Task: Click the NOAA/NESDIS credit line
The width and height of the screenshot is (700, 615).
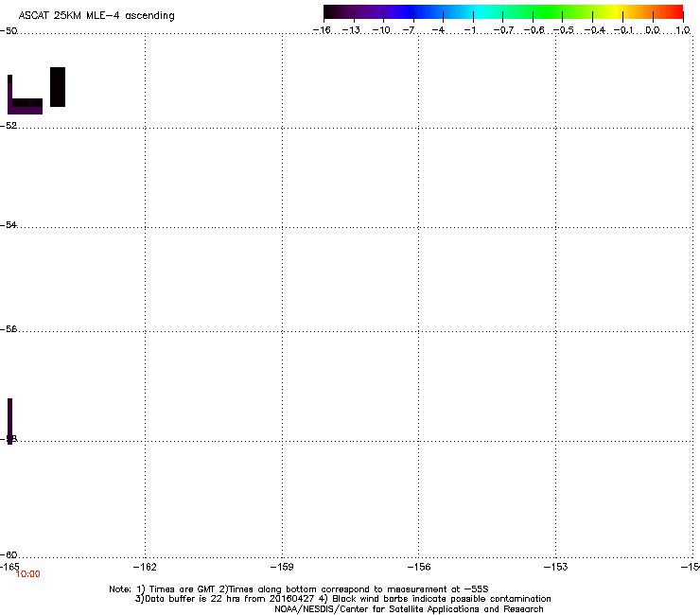Action: [409, 609]
